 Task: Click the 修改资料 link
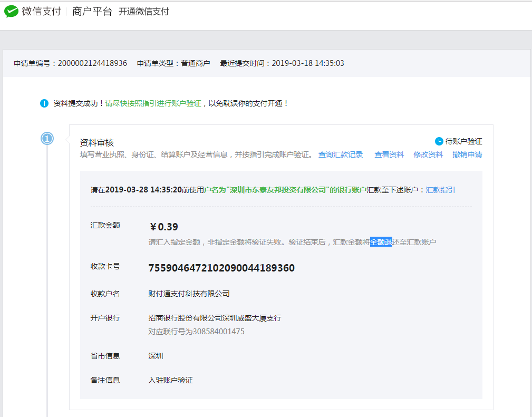click(428, 154)
